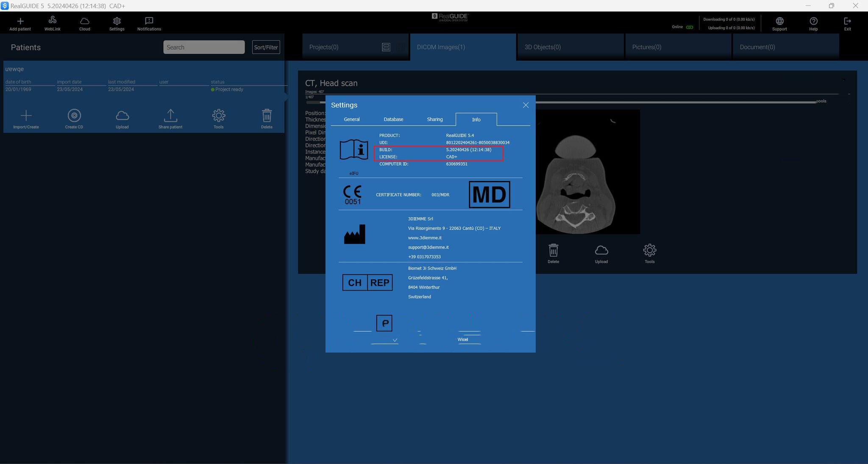Open the Sort/Filter options
The image size is (868, 464).
[x=266, y=47]
